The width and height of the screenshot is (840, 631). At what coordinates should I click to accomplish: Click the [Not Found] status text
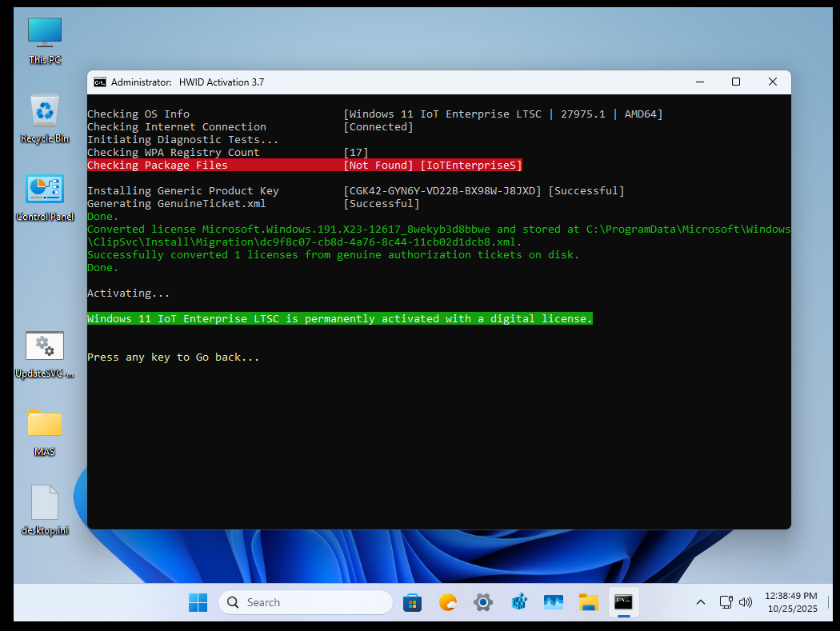[x=378, y=165]
